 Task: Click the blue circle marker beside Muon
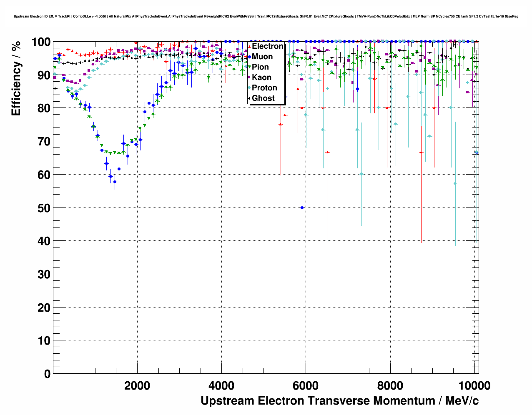(x=249, y=57)
